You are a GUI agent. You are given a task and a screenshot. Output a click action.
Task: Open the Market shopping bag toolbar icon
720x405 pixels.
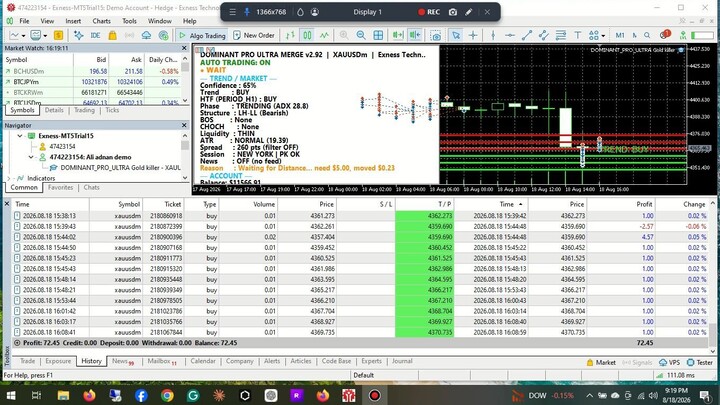(x=112, y=35)
